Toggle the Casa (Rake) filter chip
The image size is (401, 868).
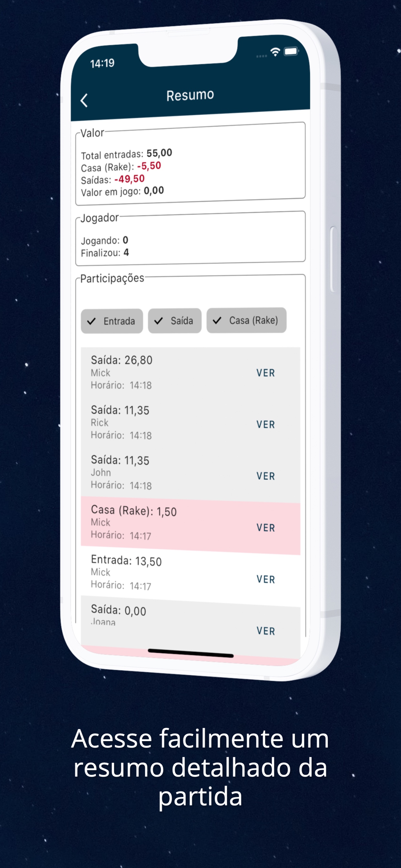(x=246, y=320)
